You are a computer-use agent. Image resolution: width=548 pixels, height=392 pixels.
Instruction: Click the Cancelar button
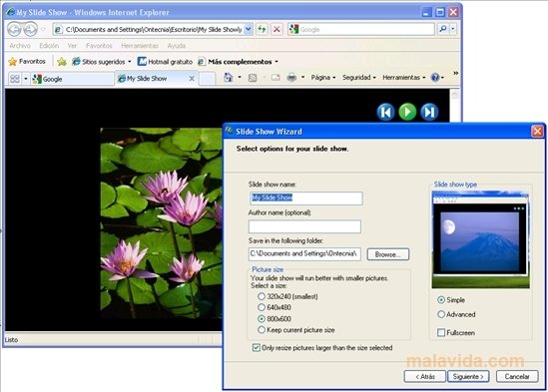point(517,376)
